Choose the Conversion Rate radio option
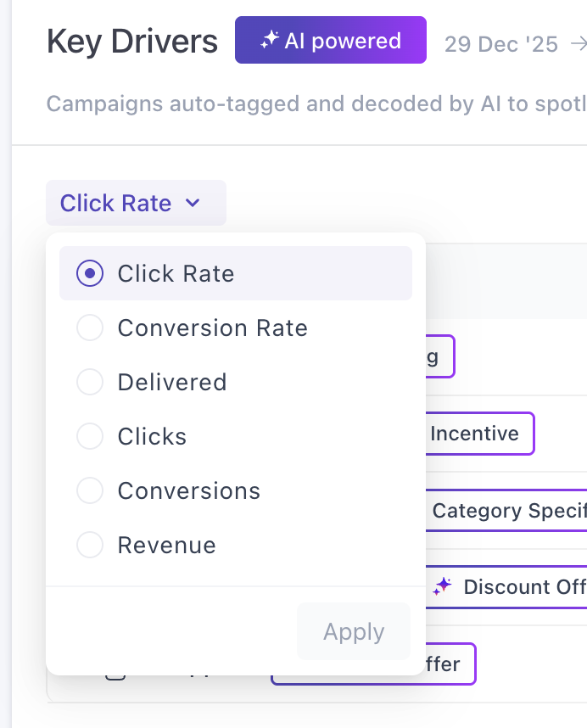This screenshot has width=587, height=728. tap(90, 328)
